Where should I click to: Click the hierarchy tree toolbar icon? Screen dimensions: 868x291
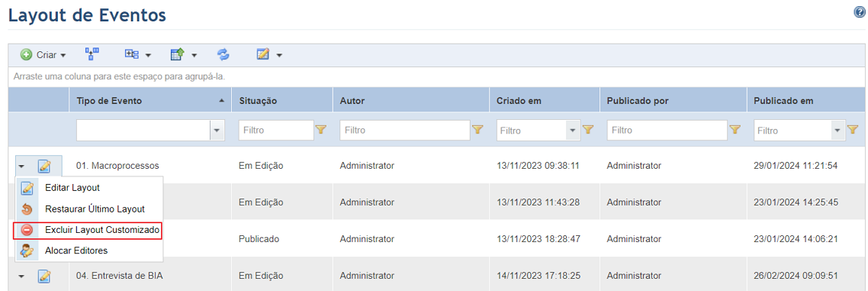tap(92, 53)
